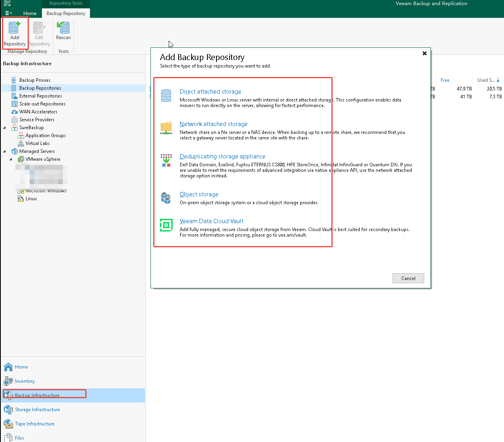
Task: Switch to the Home ribbon tab
Action: tap(30, 13)
